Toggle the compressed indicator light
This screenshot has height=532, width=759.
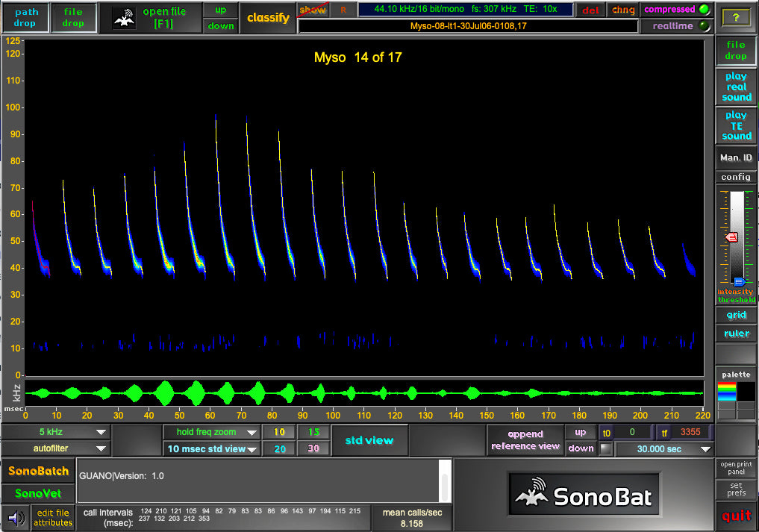click(x=705, y=10)
